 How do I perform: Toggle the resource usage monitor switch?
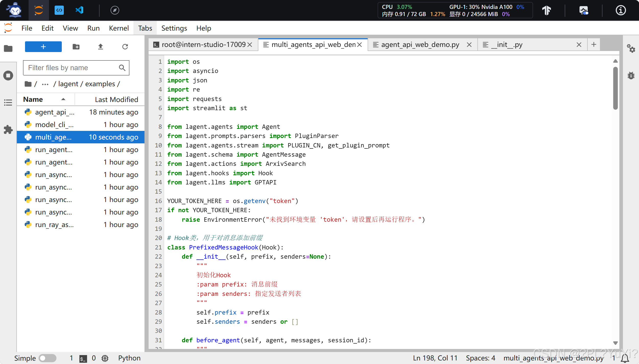(x=584, y=10)
